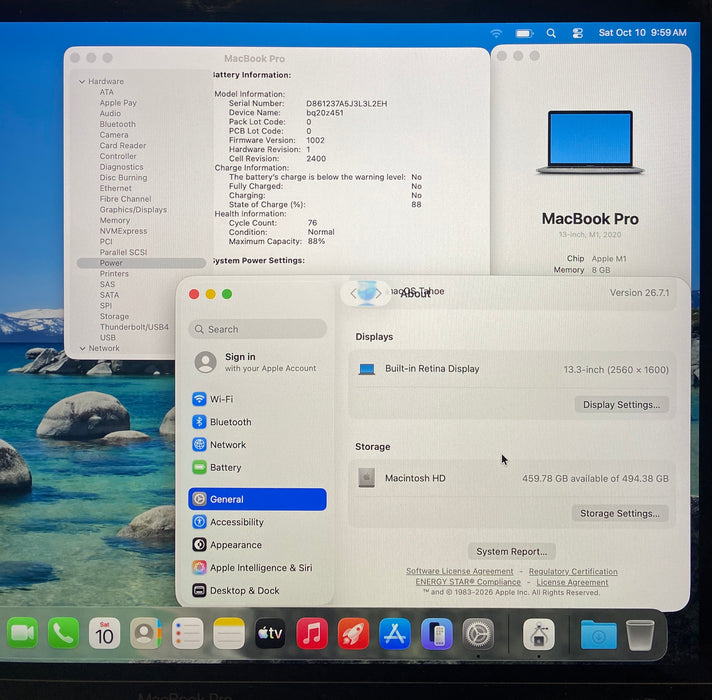Select Camera in System Information sidebar
The height and width of the screenshot is (700, 712).
[114, 135]
